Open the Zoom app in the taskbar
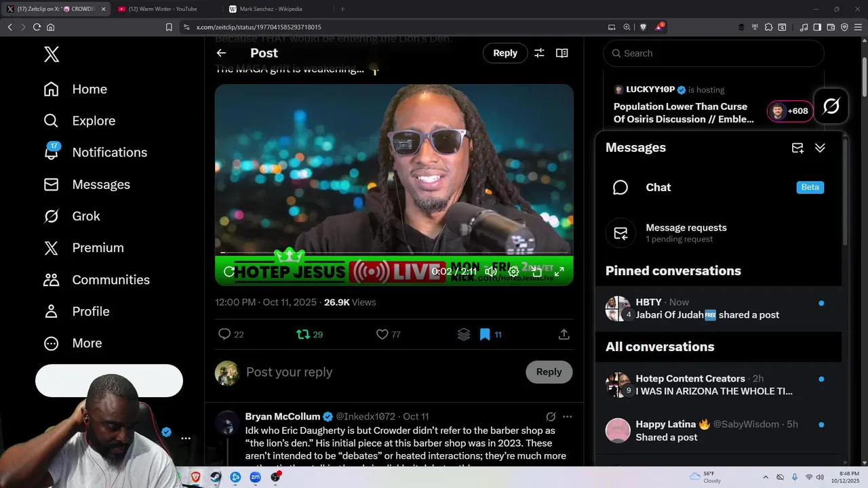This screenshot has width=868, height=488. (x=255, y=477)
